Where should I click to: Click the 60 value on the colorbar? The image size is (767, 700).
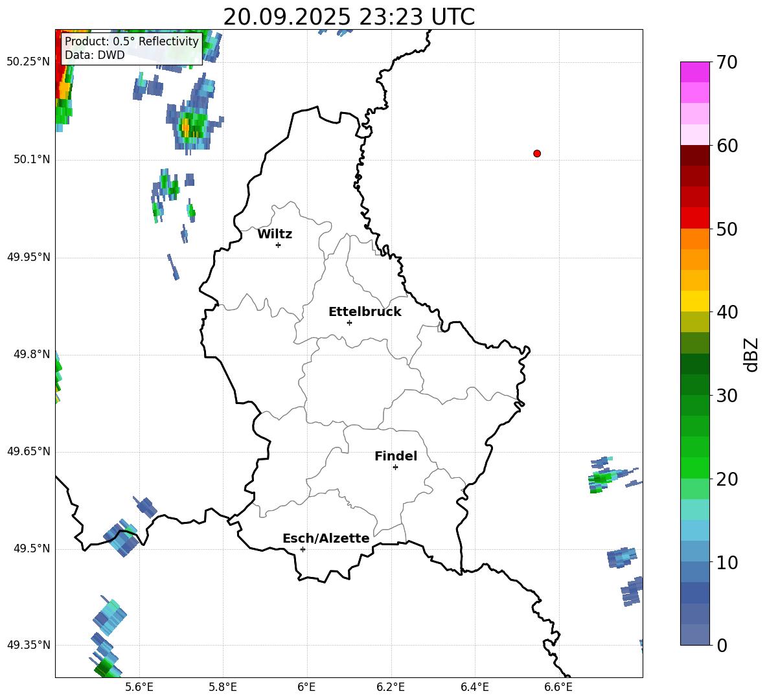click(727, 146)
